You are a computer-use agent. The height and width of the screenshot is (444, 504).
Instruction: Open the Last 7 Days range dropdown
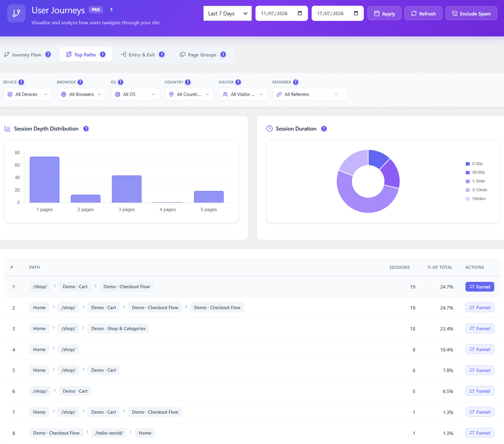(227, 13)
